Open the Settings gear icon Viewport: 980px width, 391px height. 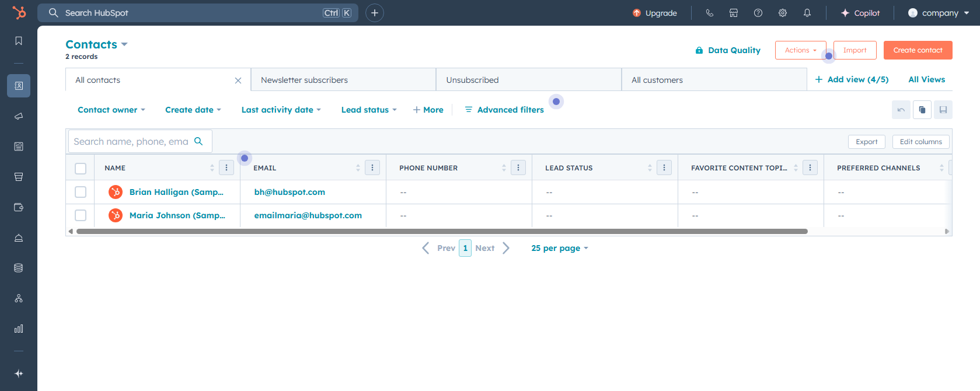(x=783, y=13)
